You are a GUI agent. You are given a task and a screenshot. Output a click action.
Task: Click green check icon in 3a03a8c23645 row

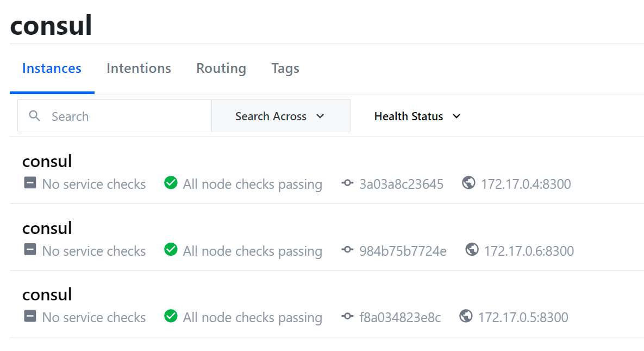(171, 182)
